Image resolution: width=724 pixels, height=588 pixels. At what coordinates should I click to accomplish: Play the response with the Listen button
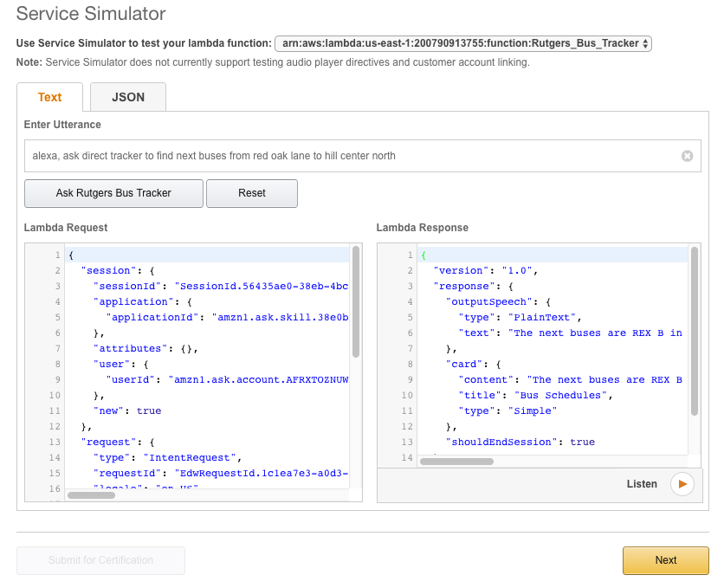tap(682, 484)
